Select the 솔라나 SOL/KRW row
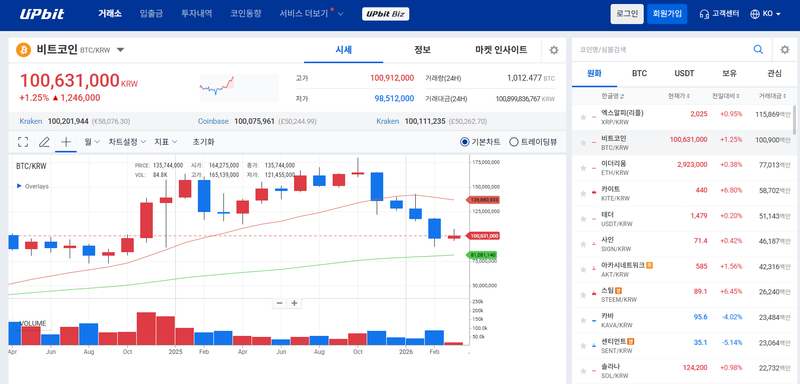This screenshot has width=800, height=384. coord(684,371)
